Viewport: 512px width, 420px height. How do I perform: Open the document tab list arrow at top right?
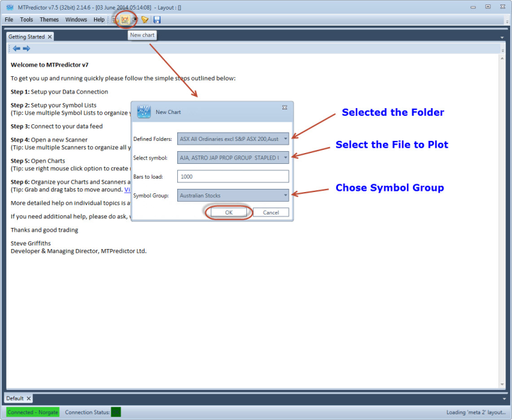pos(502,38)
